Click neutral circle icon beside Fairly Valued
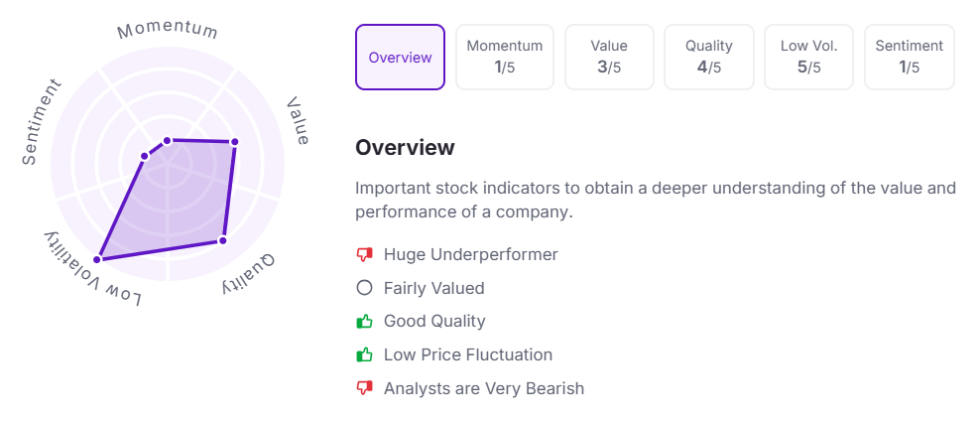 [364, 288]
